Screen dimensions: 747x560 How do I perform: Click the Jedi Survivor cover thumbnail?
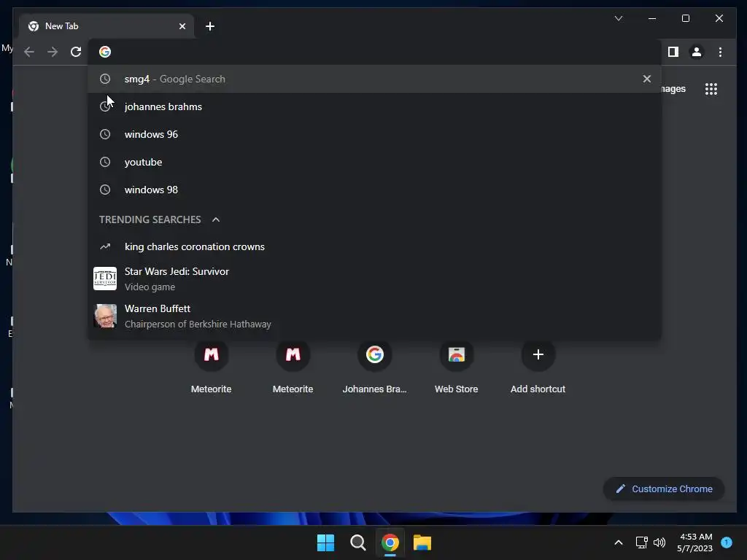click(105, 279)
